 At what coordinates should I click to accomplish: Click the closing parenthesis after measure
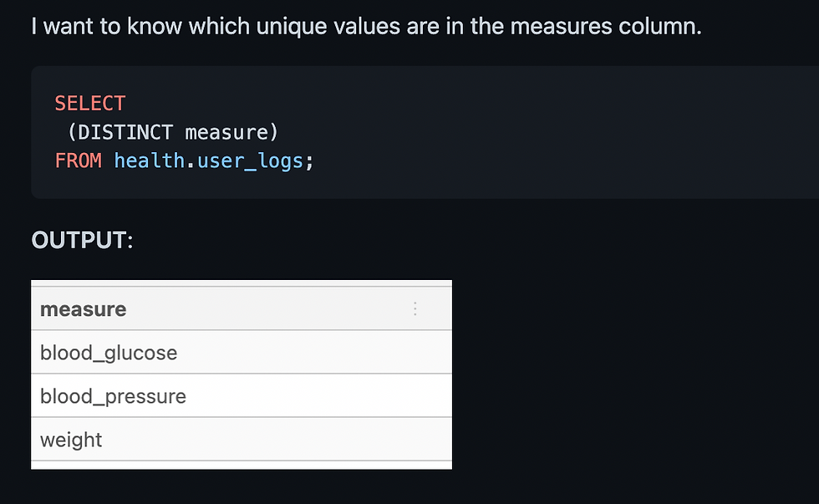[273, 132]
